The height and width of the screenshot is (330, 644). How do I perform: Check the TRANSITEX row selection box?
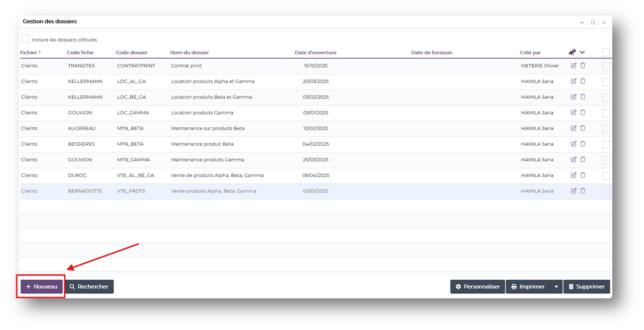pos(606,66)
